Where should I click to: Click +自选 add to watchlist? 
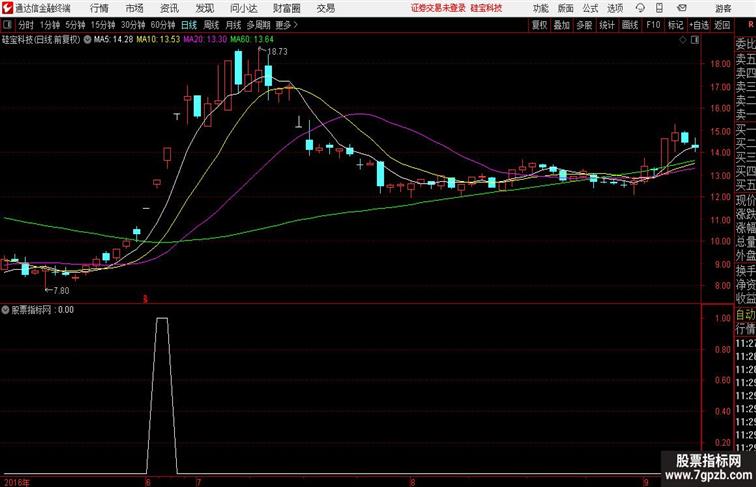699,25
